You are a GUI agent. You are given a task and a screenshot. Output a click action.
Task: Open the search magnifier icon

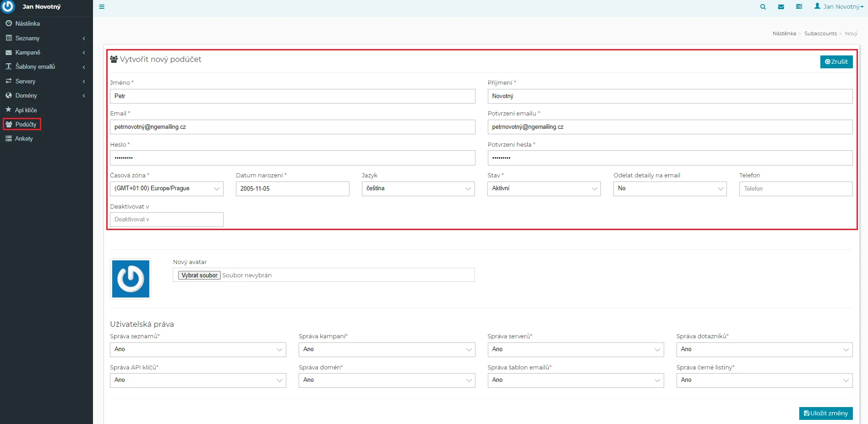(x=763, y=7)
